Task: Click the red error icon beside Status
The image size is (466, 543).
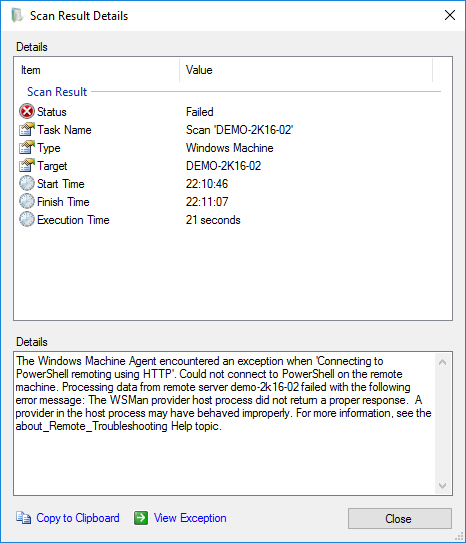Action: tap(27, 112)
